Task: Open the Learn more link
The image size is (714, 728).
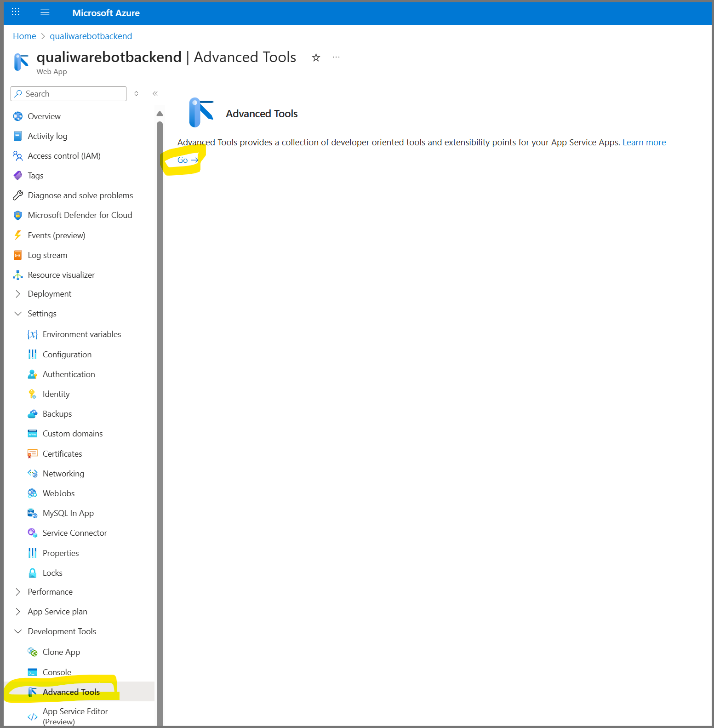Action: (644, 143)
